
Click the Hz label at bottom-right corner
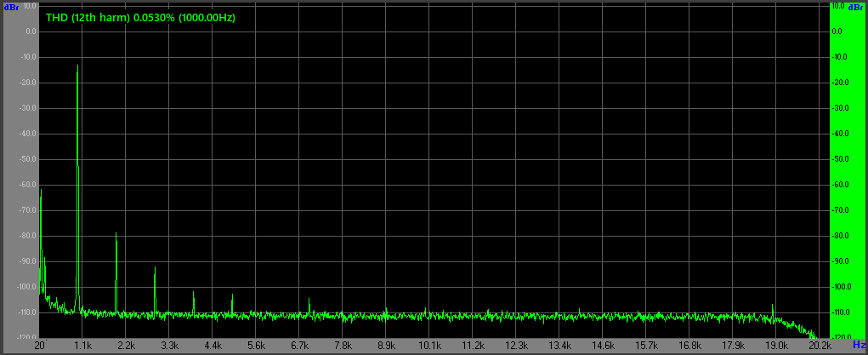(858, 345)
